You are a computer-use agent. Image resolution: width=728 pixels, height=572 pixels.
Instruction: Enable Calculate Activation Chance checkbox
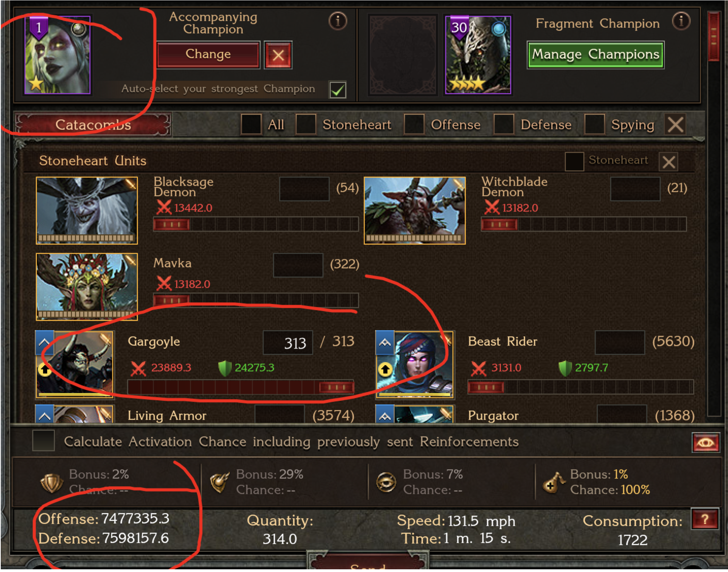click(x=43, y=441)
